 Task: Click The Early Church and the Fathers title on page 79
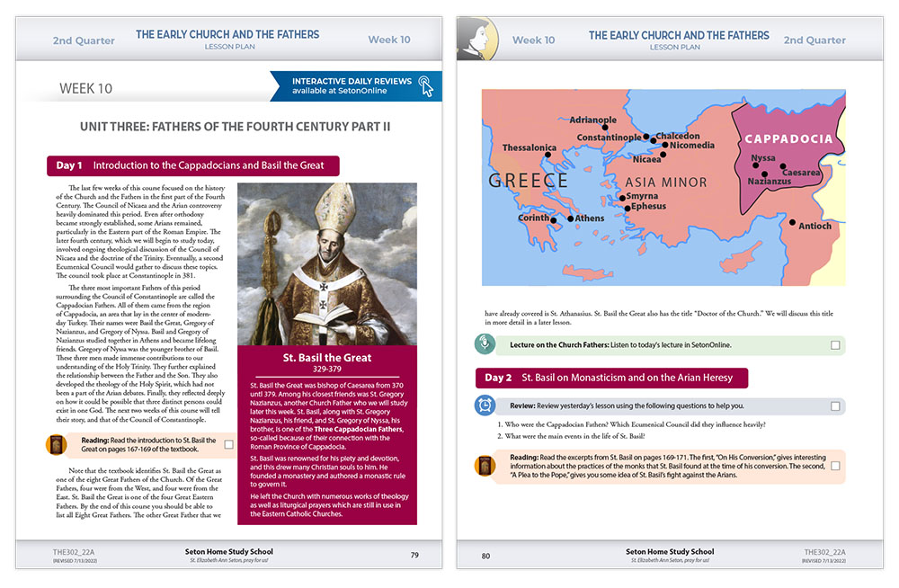227,34
